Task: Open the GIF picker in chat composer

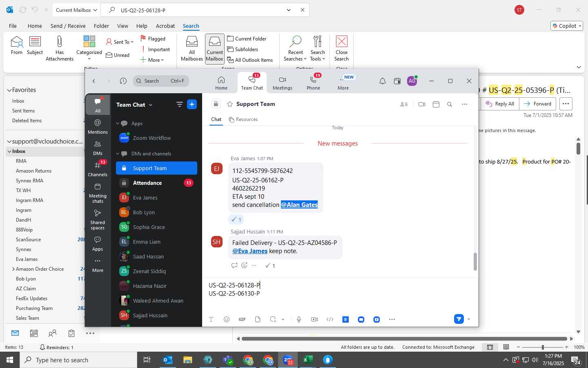Action: (x=242, y=319)
